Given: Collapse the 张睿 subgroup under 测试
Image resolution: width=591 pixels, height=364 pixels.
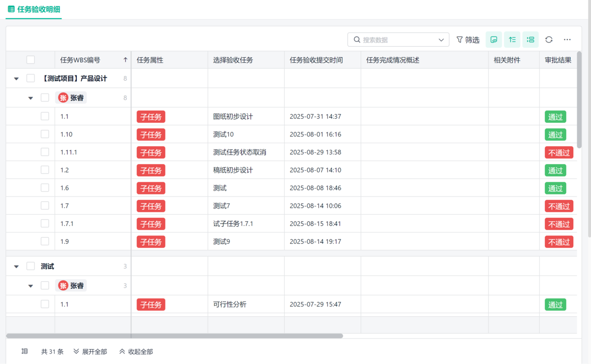Looking at the screenshot, I should click(x=31, y=286).
